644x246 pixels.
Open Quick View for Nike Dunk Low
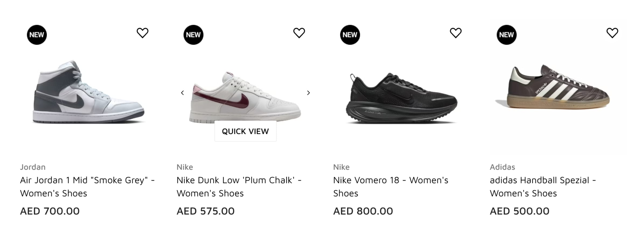pos(245,131)
